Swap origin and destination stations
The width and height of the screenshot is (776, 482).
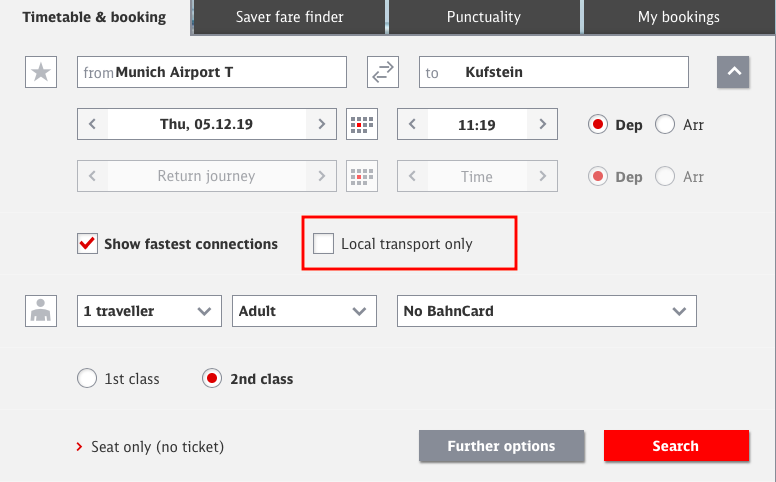point(383,72)
